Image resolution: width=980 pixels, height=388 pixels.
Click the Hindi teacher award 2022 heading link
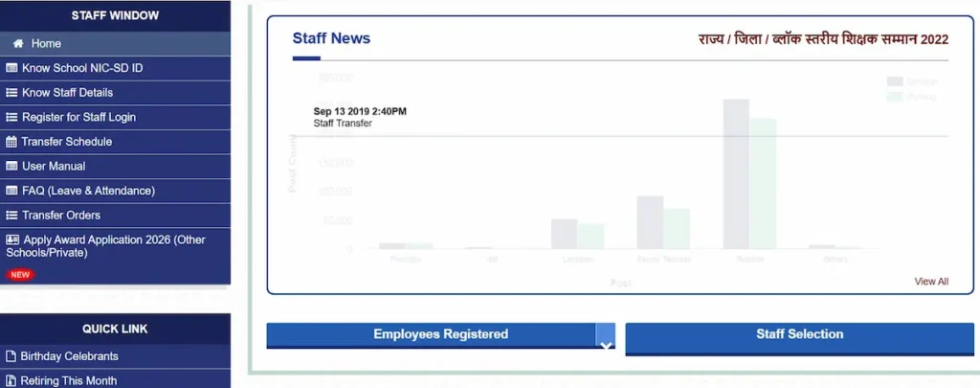[823, 39]
